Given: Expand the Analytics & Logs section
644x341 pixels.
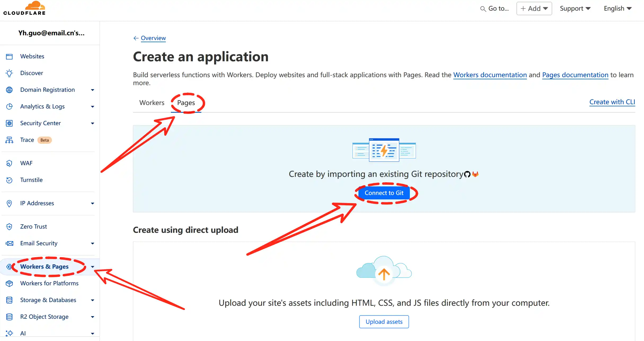Looking at the screenshot, I should [92, 107].
